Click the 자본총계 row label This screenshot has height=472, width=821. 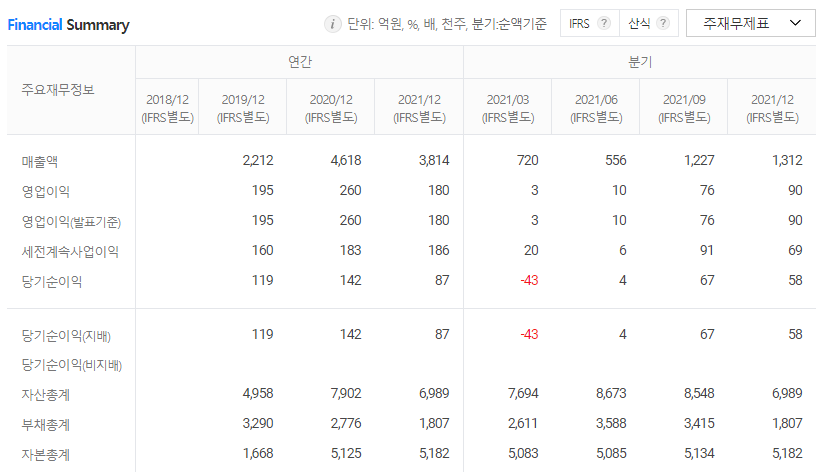point(46,454)
